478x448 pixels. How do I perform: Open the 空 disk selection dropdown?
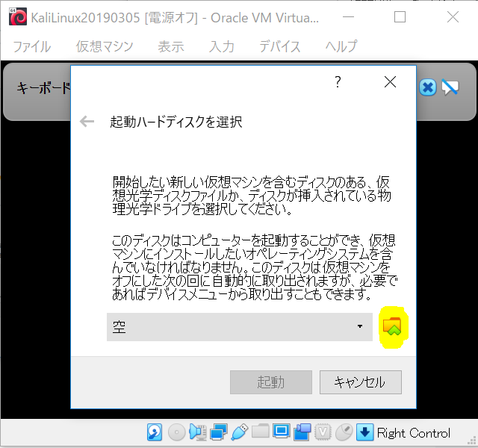pos(240,327)
